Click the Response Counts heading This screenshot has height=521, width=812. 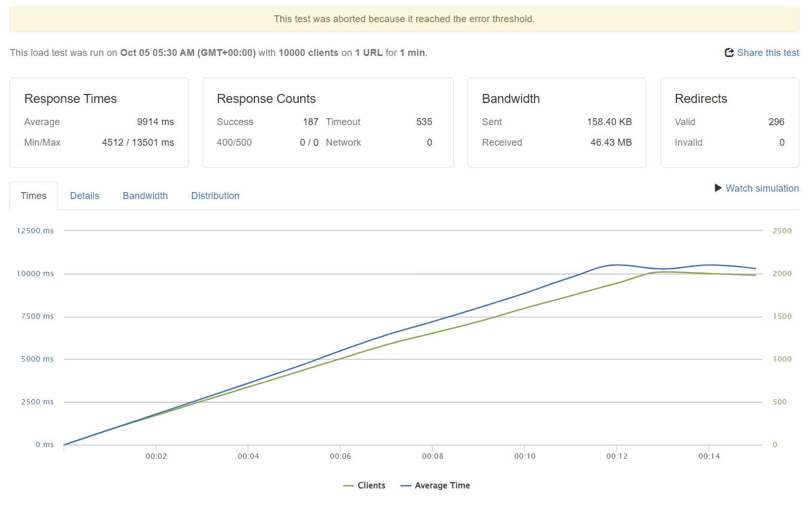(x=266, y=99)
